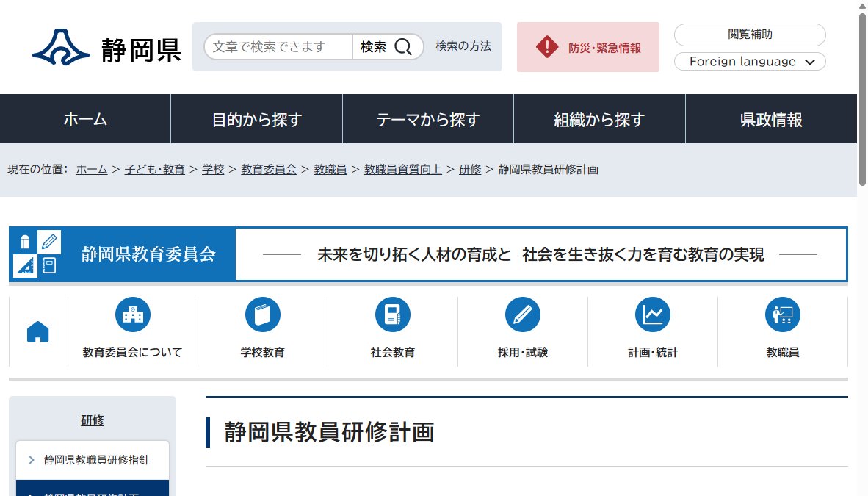Click the 静岡県 site title text
The image size is (868, 496).
(141, 51)
